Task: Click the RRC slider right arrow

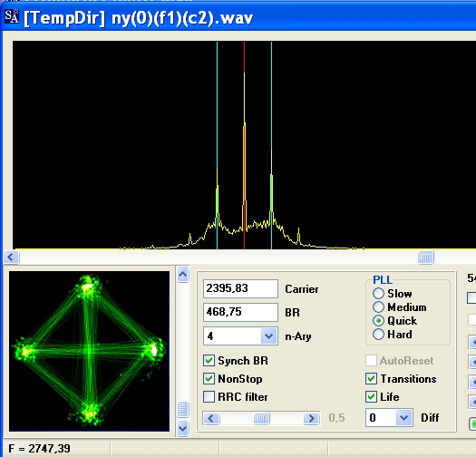Action: [x=312, y=418]
